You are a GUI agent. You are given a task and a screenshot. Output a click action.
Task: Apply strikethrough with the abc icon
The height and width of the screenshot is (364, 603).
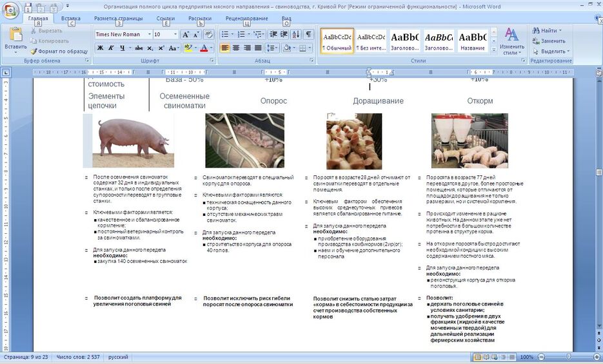click(139, 48)
